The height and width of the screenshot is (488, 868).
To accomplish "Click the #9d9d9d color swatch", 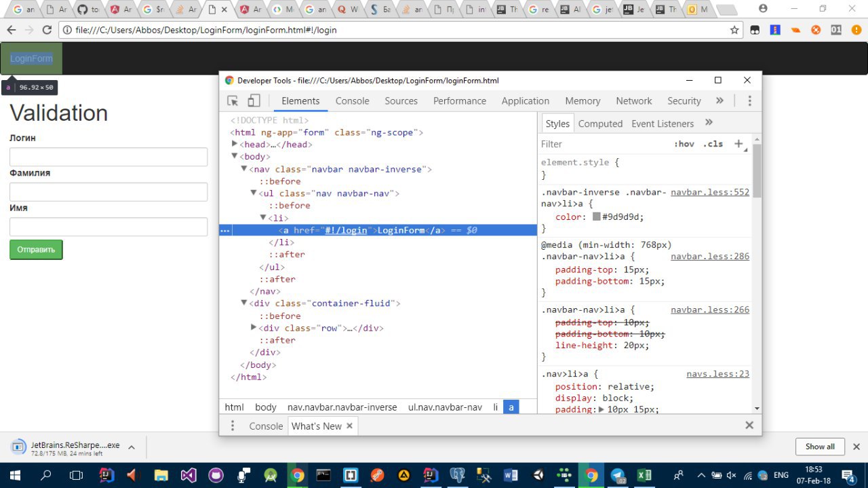I will tap(597, 217).
